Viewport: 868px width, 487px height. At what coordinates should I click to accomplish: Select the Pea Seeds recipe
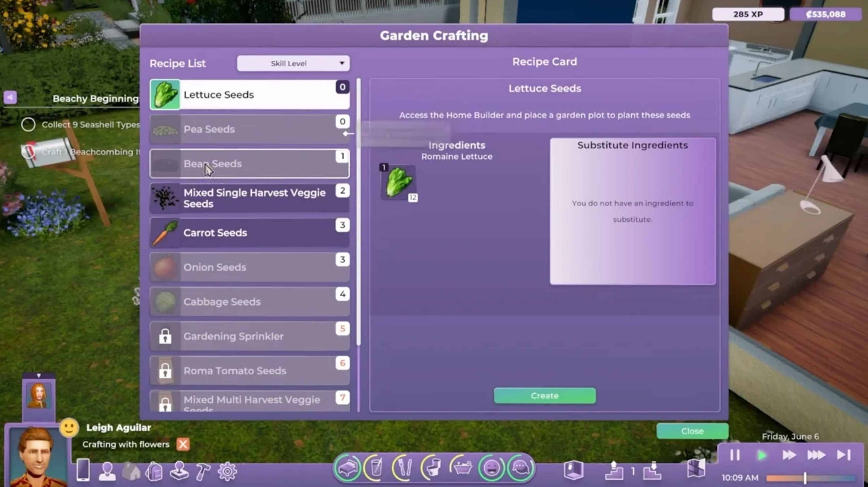pos(250,129)
